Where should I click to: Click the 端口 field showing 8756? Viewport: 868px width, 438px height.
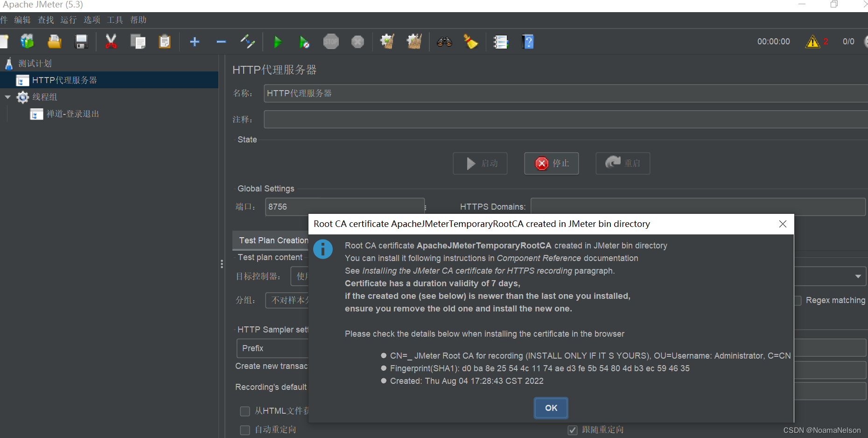point(345,207)
